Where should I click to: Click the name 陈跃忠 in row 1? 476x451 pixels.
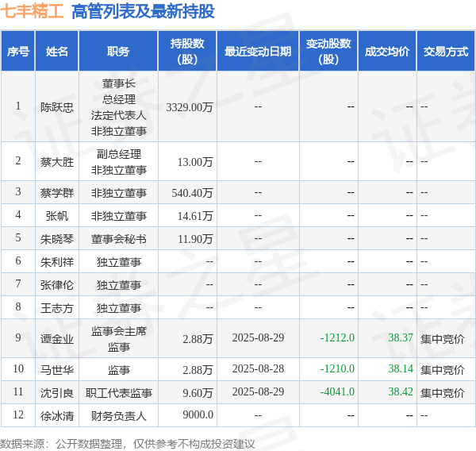click(x=57, y=107)
